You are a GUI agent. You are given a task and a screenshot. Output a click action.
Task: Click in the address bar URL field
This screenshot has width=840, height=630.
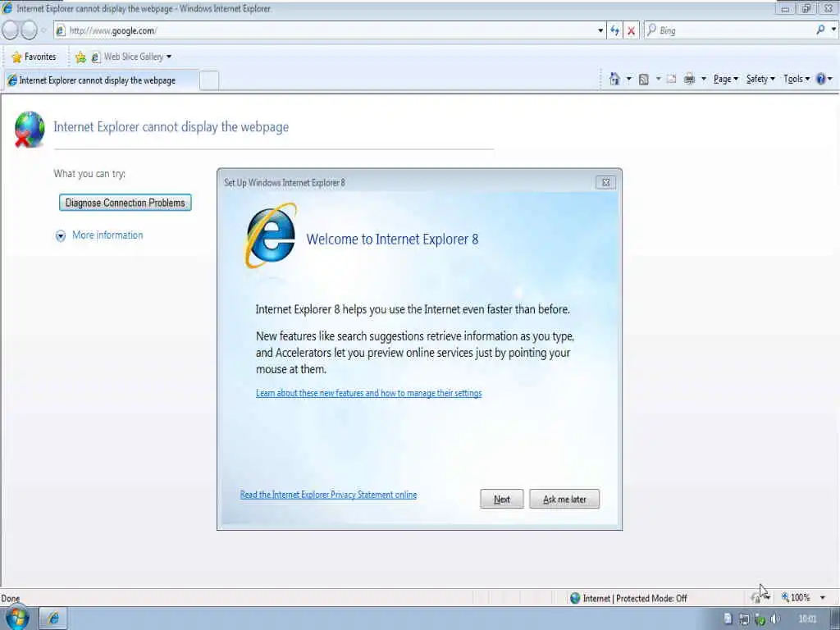pyautogui.click(x=330, y=30)
